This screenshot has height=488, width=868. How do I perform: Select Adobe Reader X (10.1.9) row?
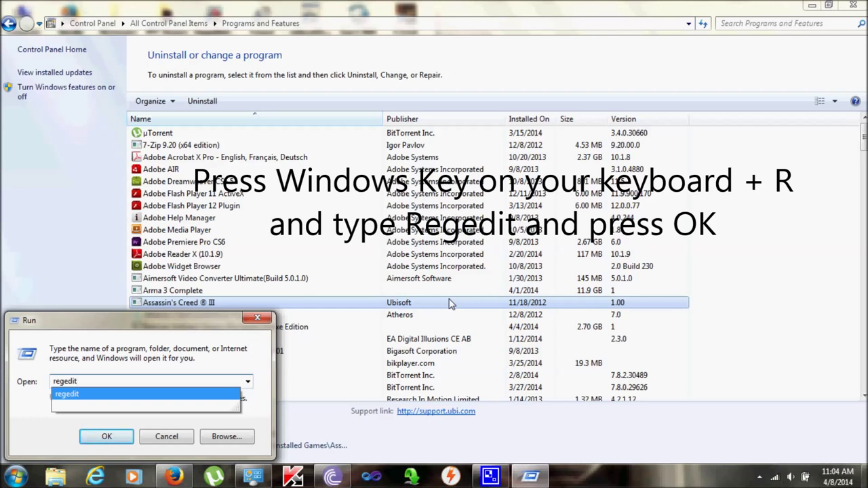click(x=409, y=254)
